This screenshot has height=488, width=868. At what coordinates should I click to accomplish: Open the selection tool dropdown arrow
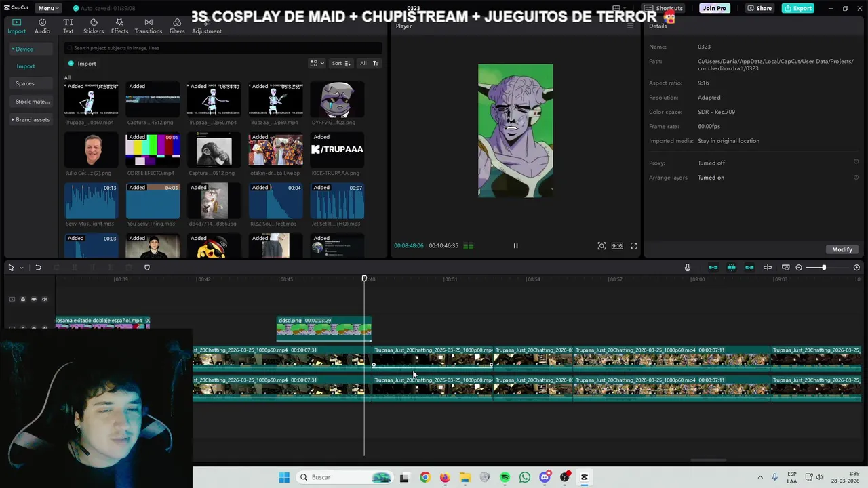click(22, 268)
